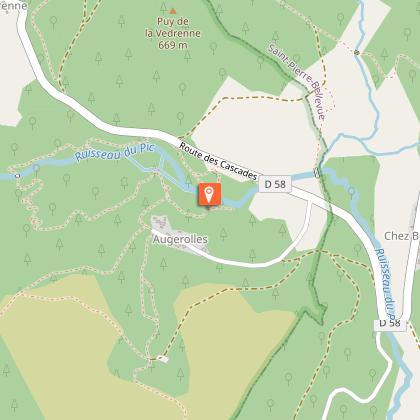Click the Chez B place label

click(402, 236)
